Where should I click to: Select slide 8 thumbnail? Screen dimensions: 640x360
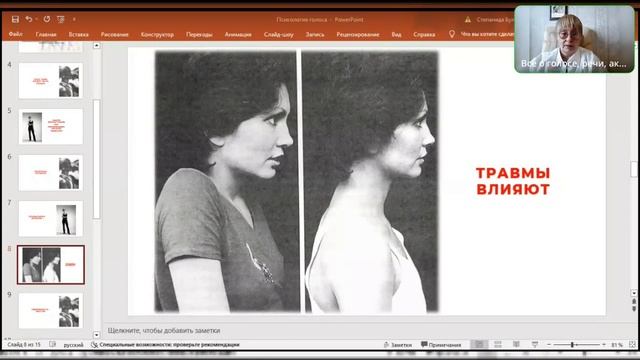click(x=51, y=265)
